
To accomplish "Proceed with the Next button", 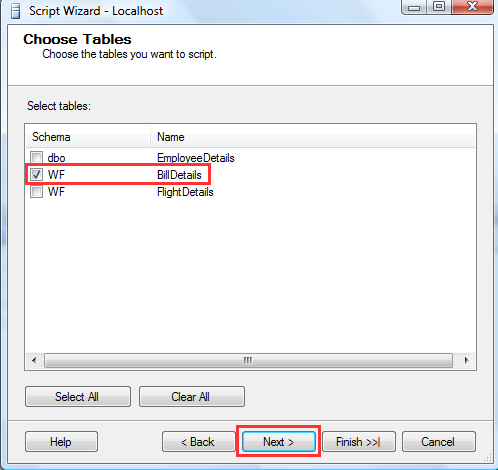I will (279, 442).
